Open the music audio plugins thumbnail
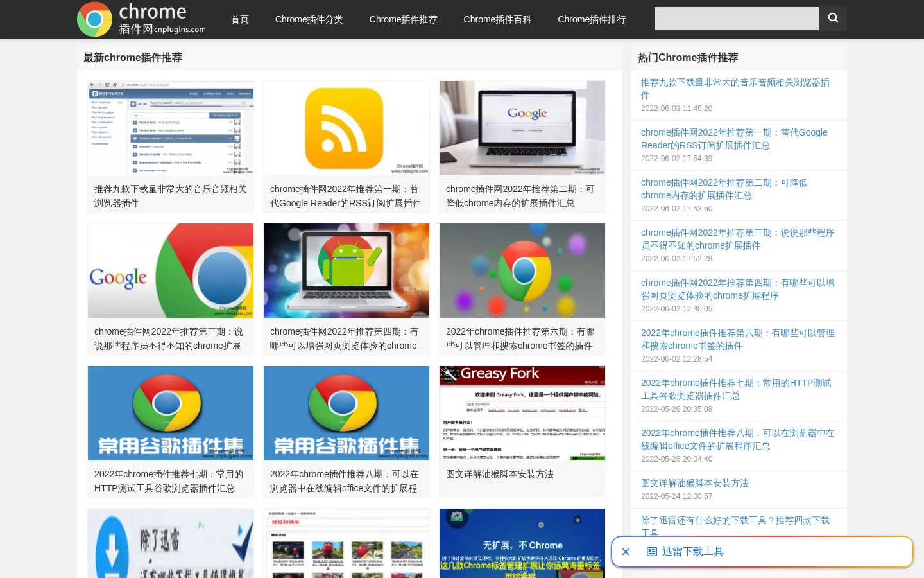Viewport: 924px width, 578px height. tap(171, 128)
